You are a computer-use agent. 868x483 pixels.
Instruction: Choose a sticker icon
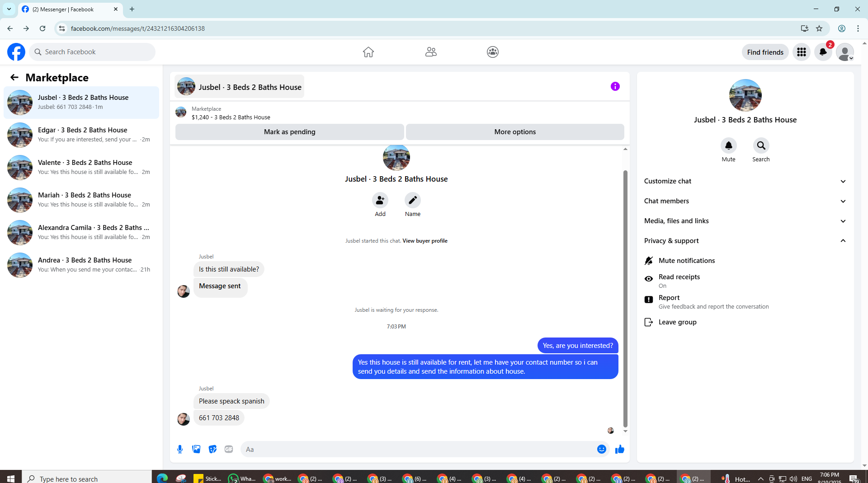point(212,449)
